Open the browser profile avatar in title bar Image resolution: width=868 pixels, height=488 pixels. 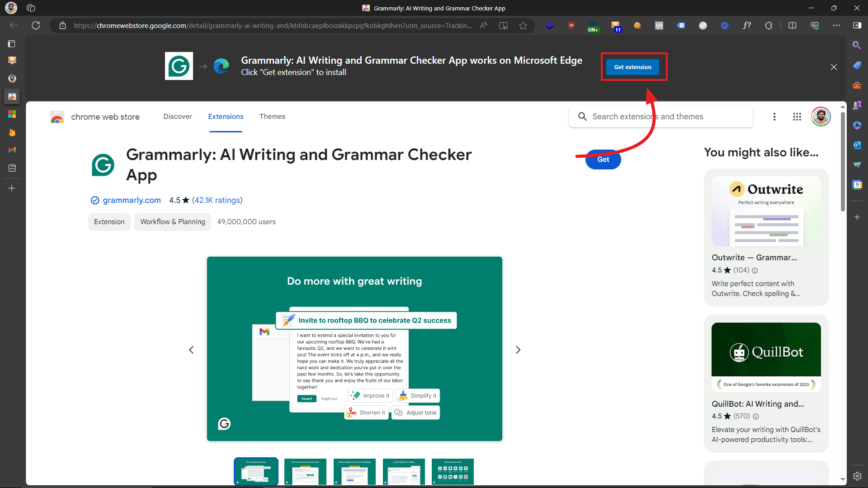tap(11, 8)
